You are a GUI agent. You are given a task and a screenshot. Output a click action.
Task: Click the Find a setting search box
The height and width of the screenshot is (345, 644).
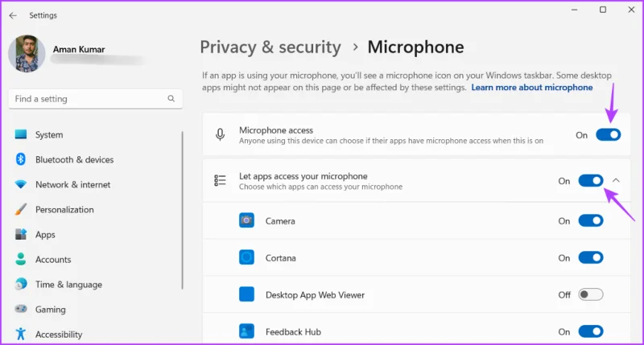tap(95, 99)
